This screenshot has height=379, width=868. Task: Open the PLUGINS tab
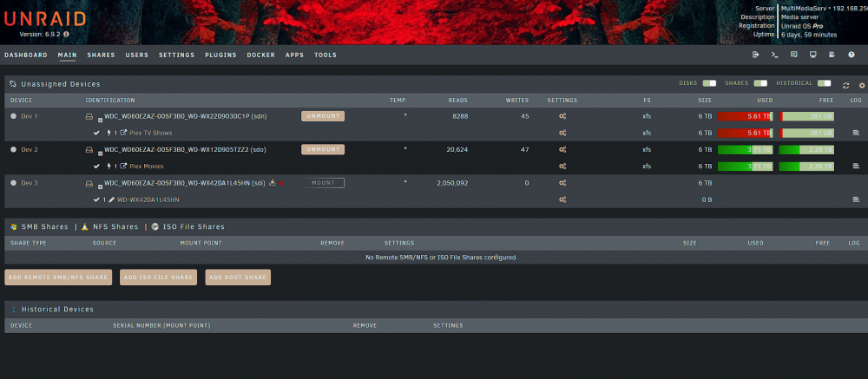pyautogui.click(x=220, y=56)
